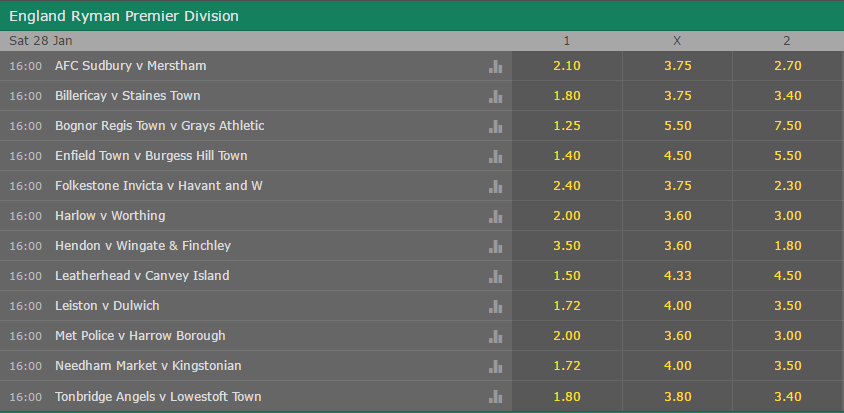Viewport: 844px width, 413px height.
Task: Pick draw odds 5.50 for Bognor Regis match
Action: point(677,125)
